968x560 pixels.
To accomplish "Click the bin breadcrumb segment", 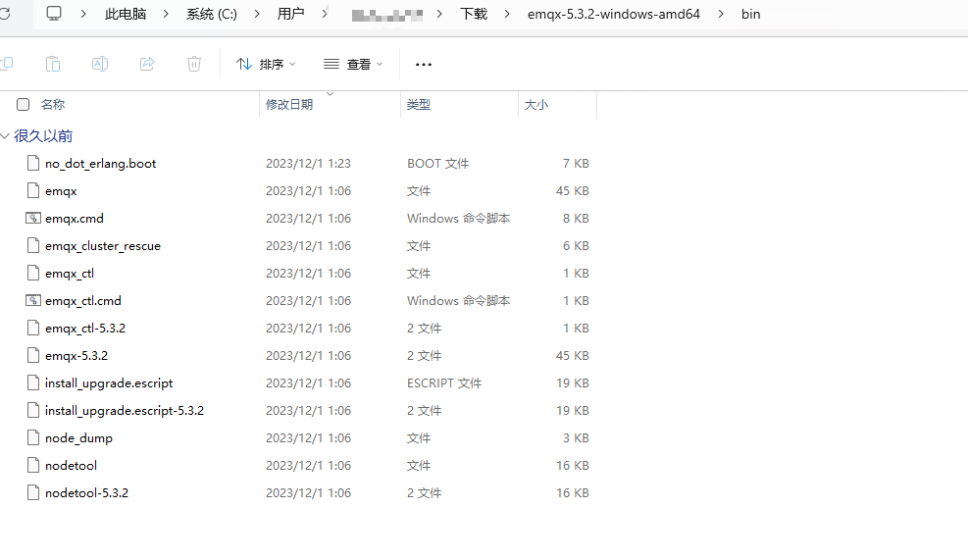I will coord(750,14).
